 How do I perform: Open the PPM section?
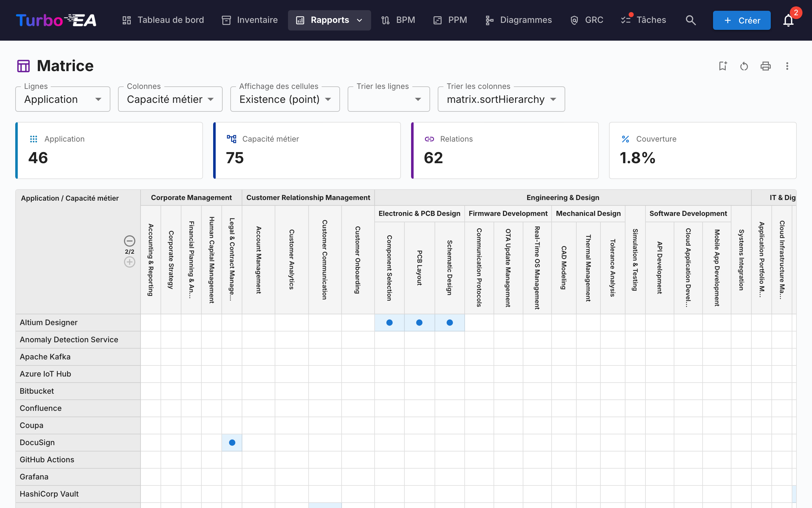coord(450,20)
